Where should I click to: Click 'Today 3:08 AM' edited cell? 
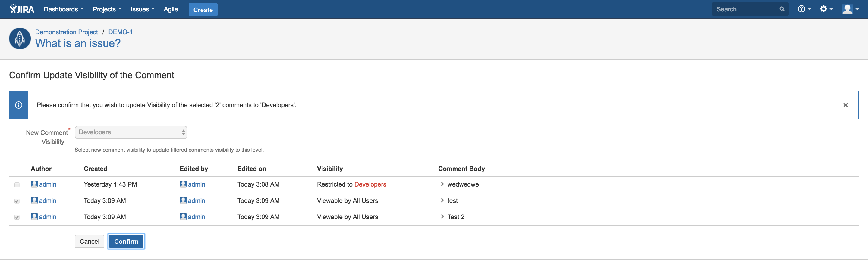(259, 184)
